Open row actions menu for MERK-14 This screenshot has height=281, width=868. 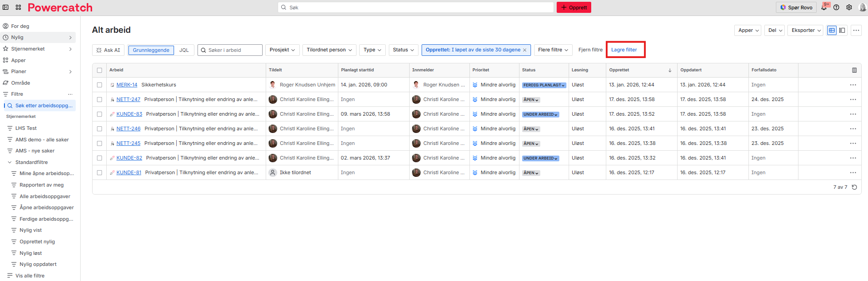click(853, 85)
